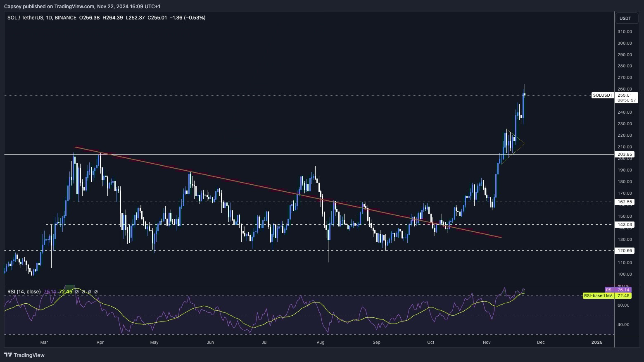The width and height of the screenshot is (644, 362).
Task: Click the 143.03 price level label
Action: [625, 224]
